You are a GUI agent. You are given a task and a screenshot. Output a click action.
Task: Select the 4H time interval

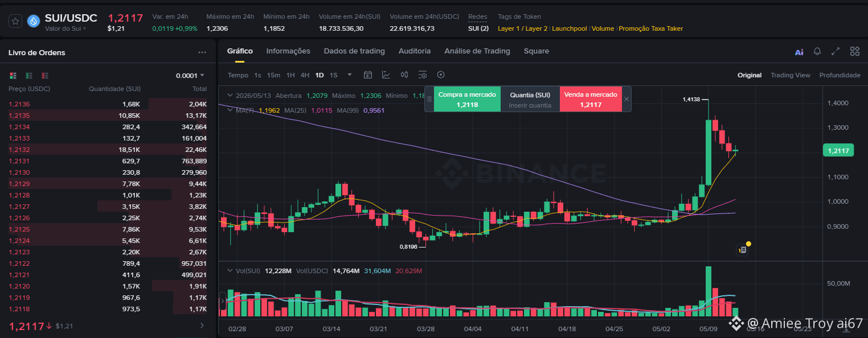(305, 75)
